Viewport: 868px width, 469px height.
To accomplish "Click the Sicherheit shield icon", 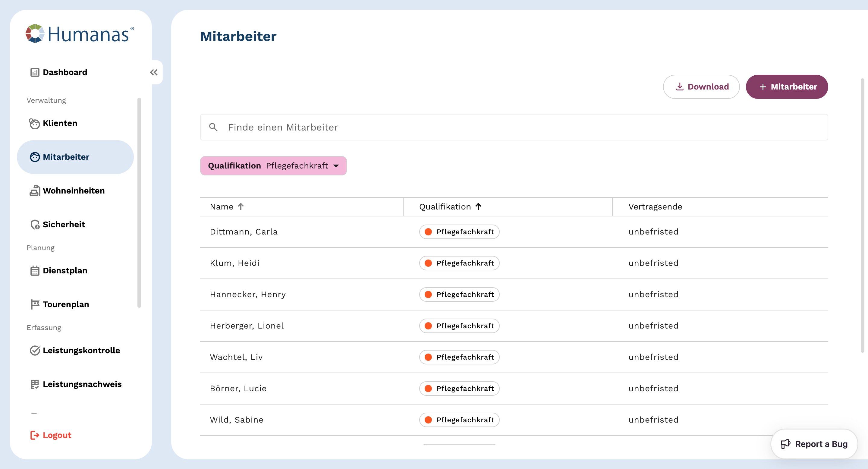I will tap(35, 225).
